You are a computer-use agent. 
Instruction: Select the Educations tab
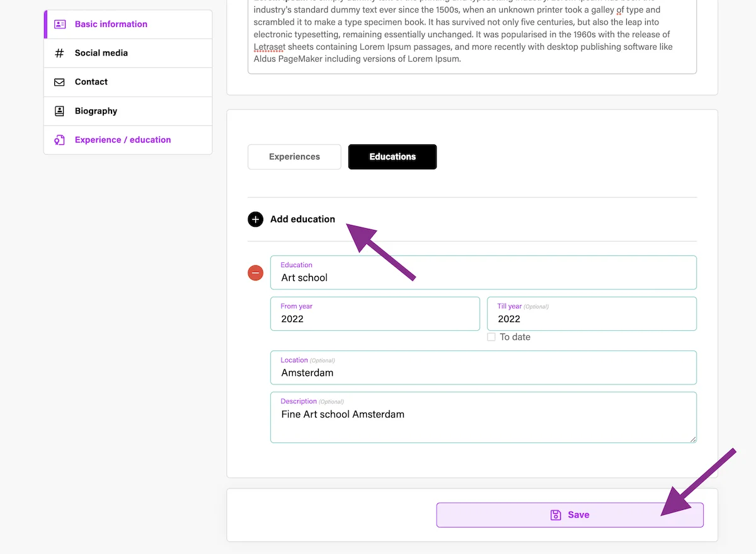(392, 157)
